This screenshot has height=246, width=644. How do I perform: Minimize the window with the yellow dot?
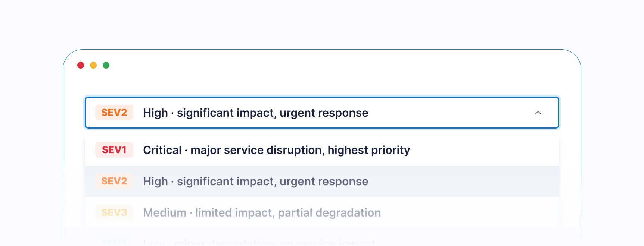[93, 65]
